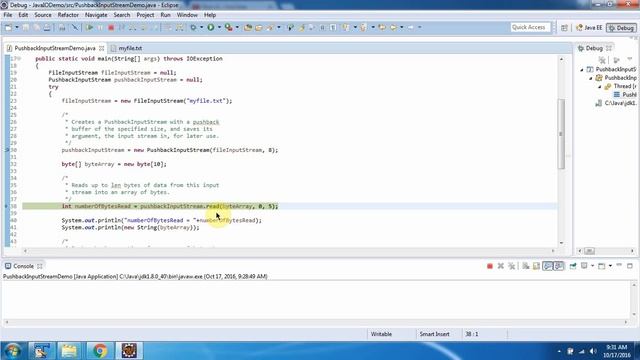Select the Console view tab
640x360 pixels.
coord(23,266)
